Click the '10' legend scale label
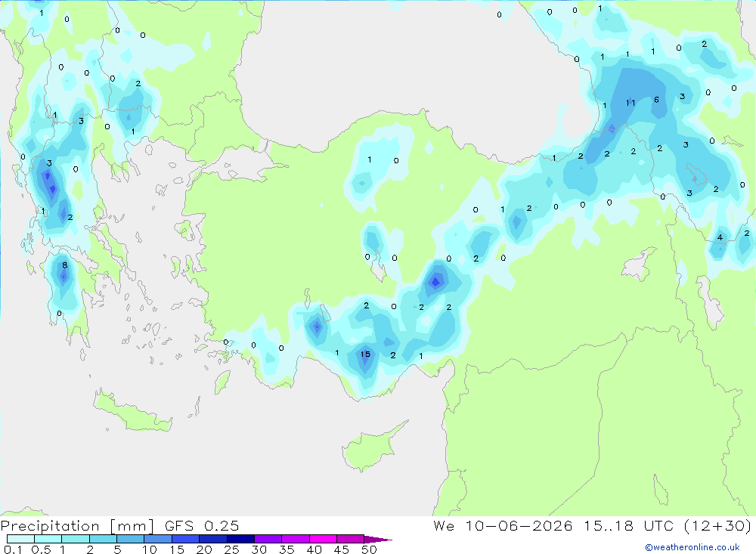The image size is (756, 554). [150, 549]
